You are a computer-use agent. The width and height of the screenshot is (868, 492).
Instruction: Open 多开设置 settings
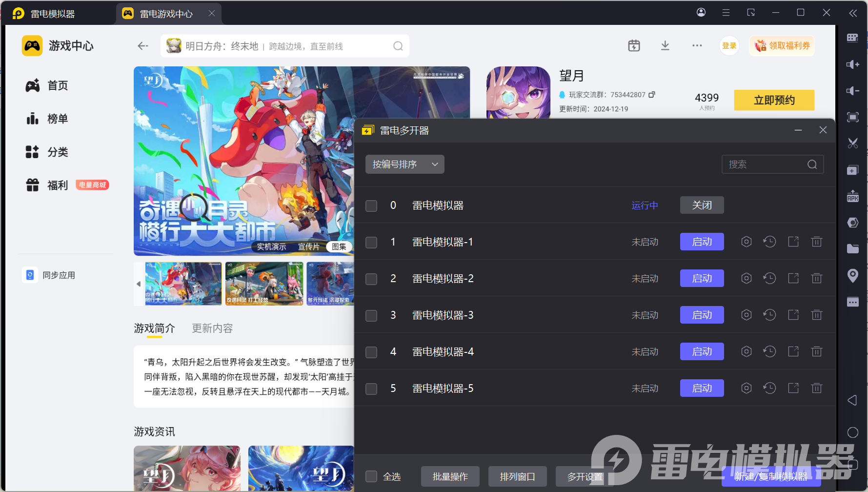(585, 476)
